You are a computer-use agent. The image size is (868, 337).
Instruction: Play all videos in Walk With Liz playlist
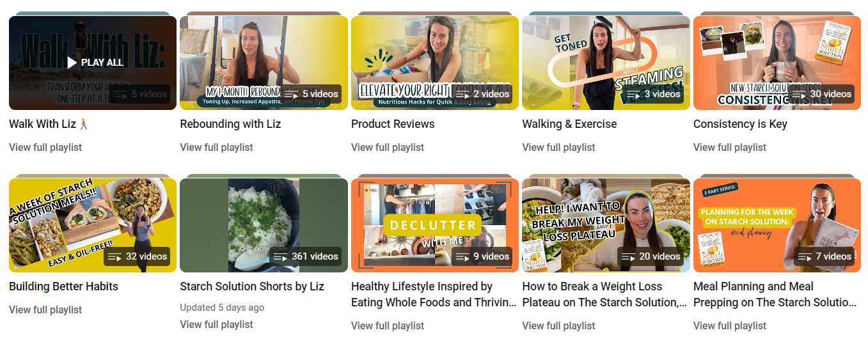coord(95,63)
